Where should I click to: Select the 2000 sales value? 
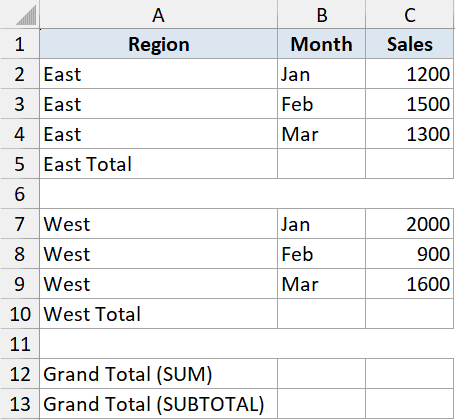pyautogui.click(x=410, y=224)
